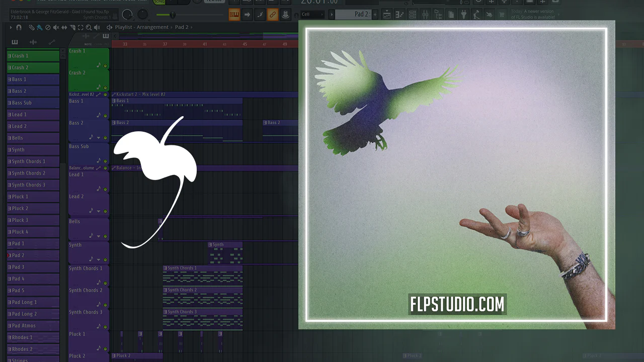Viewport: 644px width, 362px height.
Task: Select the Paint brush tool in playlist toolbar
Action: click(40, 27)
